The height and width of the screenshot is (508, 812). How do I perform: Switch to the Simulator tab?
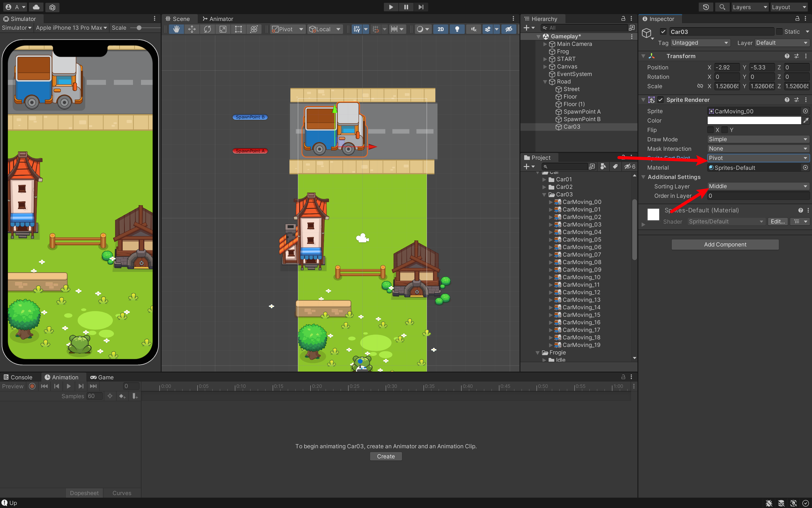click(20, 19)
